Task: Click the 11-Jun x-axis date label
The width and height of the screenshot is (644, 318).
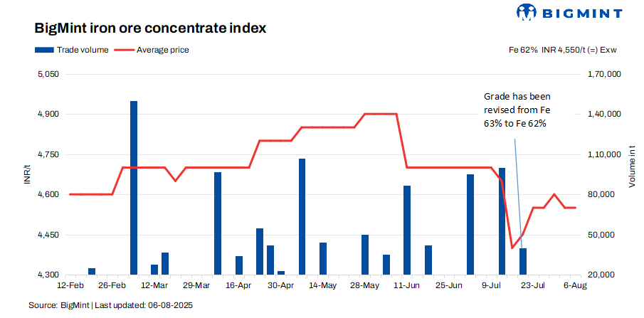Action: coord(407,285)
